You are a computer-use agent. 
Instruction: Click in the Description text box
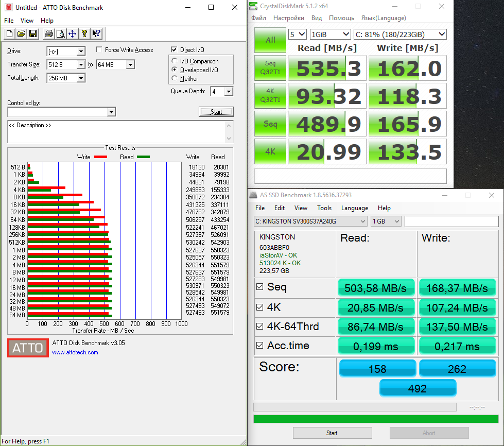tap(116, 132)
